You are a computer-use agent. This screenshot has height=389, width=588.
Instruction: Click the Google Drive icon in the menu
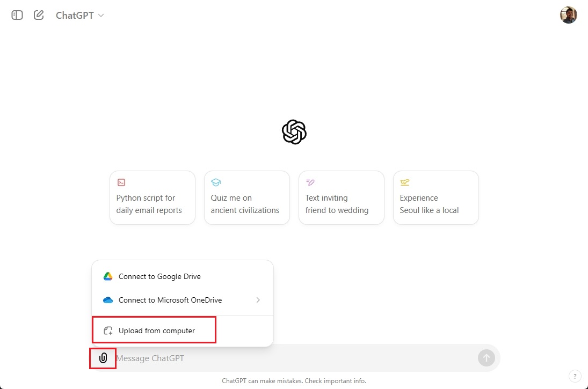click(107, 276)
